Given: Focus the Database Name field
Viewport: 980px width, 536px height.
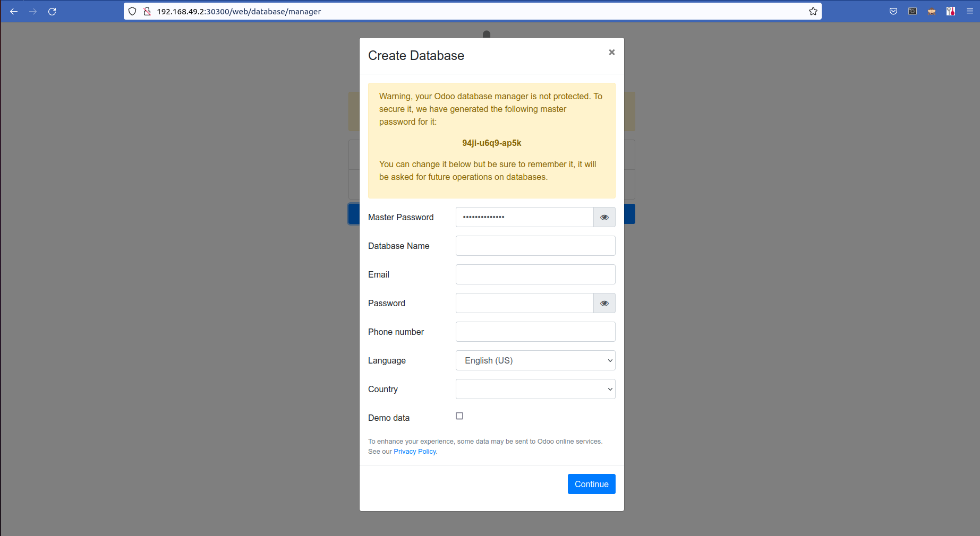Looking at the screenshot, I should coord(535,246).
